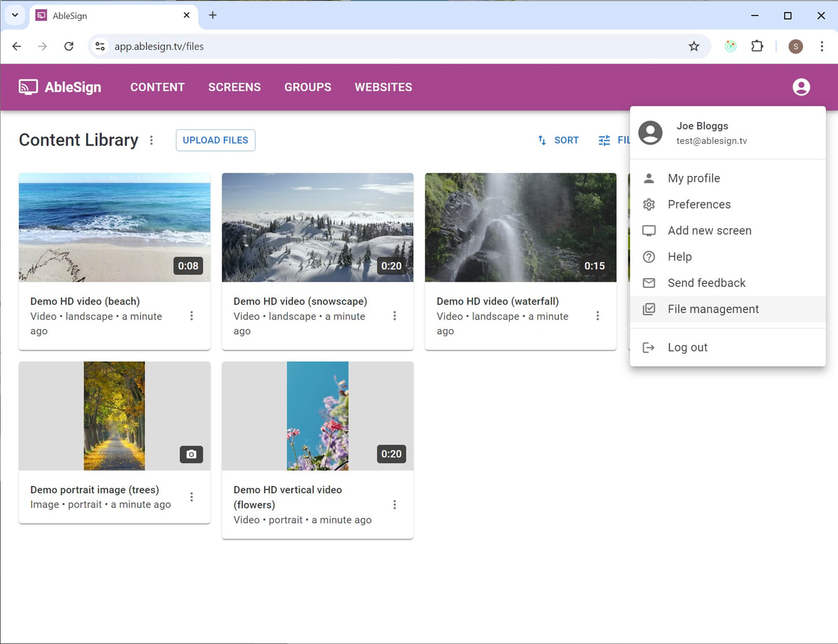
Task: Bookmark this page with the star icon
Action: point(693,46)
